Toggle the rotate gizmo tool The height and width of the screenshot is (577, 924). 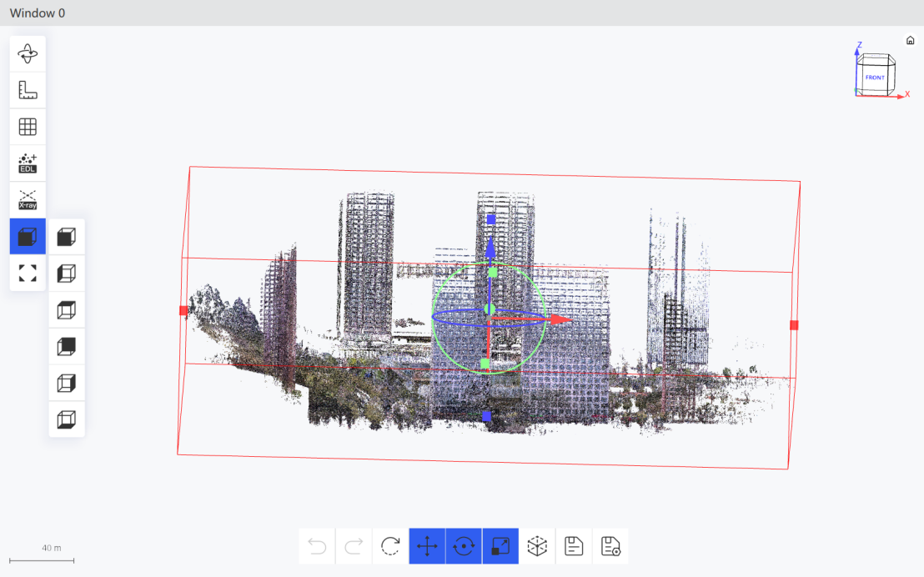click(x=464, y=546)
